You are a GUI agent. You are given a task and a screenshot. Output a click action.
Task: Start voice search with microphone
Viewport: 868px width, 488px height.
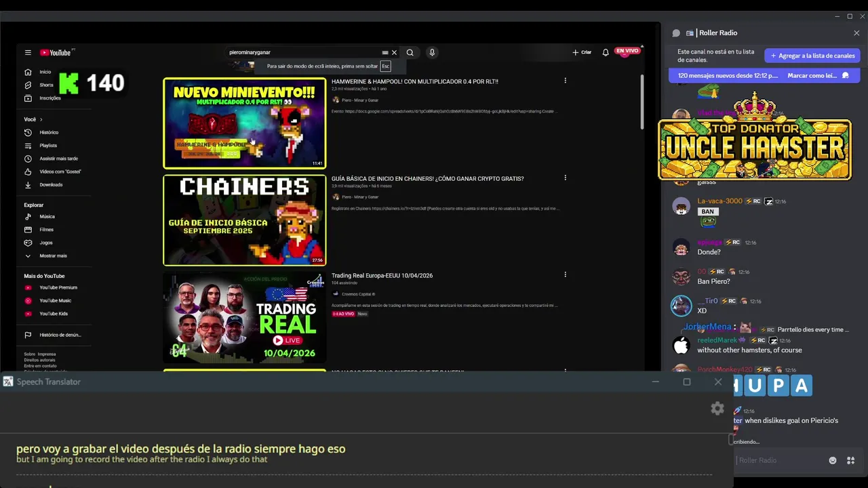(431, 52)
